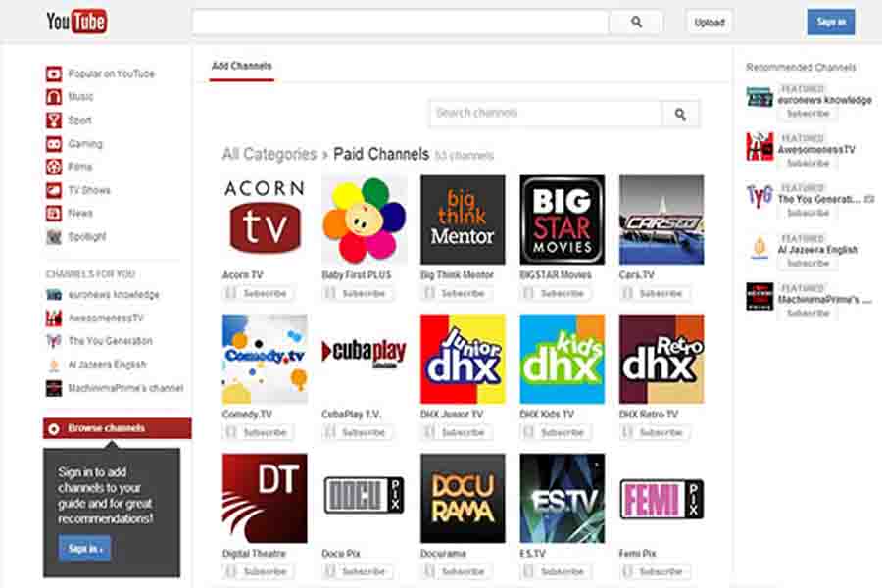Open the CubaPlay T.V. thumbnail
This screenshot has width=882, height=588.
364,359
